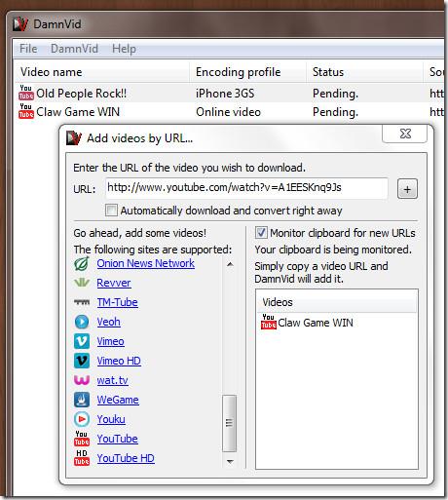The height and width of the screenshot is (500, 448).
Task: Click the Vimeo HD site icon
Action: click(x=82, y=361)
